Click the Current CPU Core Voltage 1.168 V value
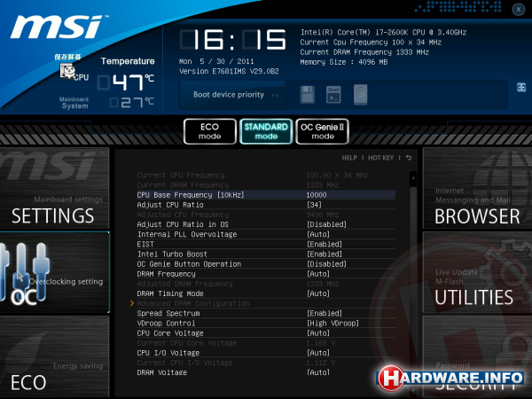Viewport: 532px width, 399px height. pyautogui.click(x=321, y=343)
